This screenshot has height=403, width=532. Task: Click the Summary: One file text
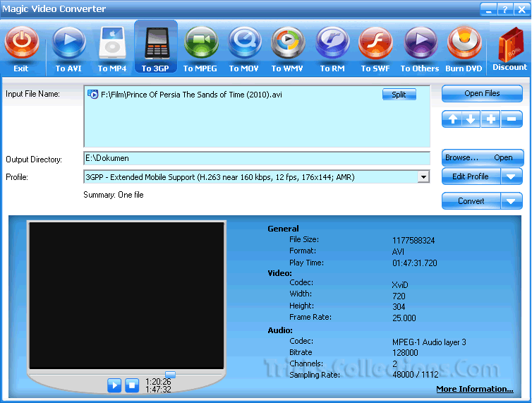(114, 195)
